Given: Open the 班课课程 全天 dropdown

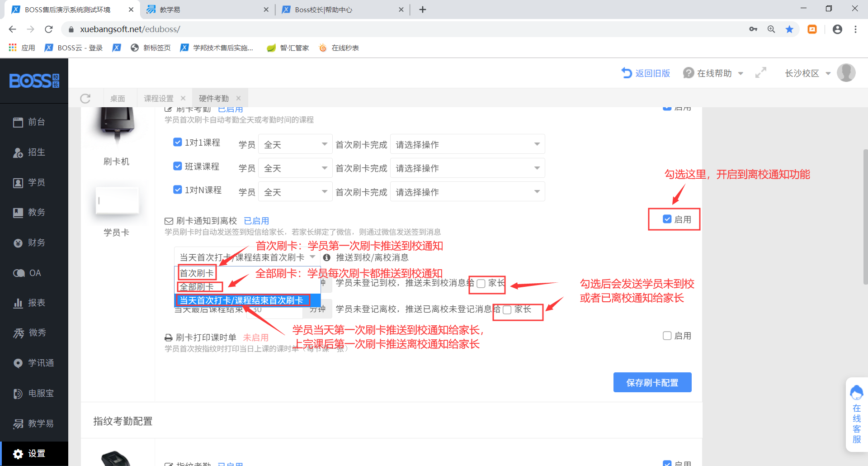Looking at the screenshot, I should pyautogui.click(x=295, y=168).
